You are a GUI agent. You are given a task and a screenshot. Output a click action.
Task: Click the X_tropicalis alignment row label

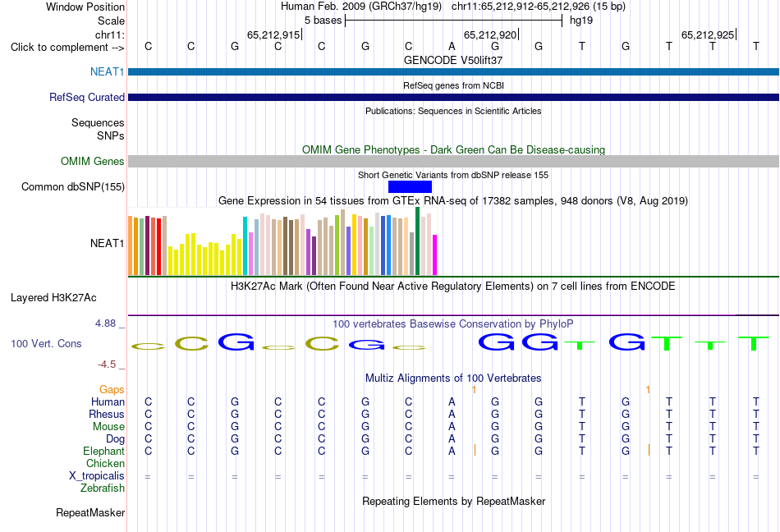tap(97, 476)
